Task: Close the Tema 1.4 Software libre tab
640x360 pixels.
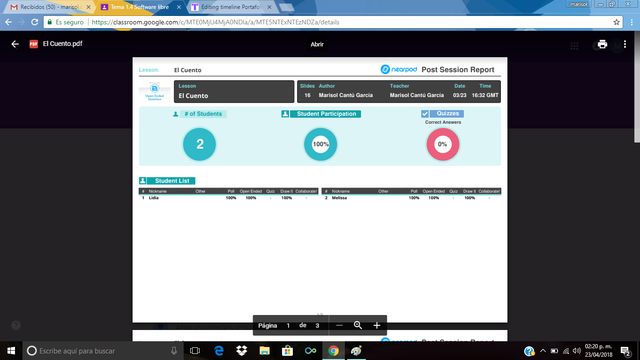Action: pos(179,7)
